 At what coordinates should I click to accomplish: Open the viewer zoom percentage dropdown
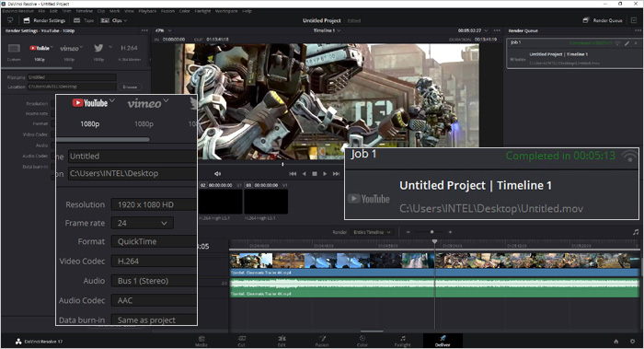coord(163,30)
